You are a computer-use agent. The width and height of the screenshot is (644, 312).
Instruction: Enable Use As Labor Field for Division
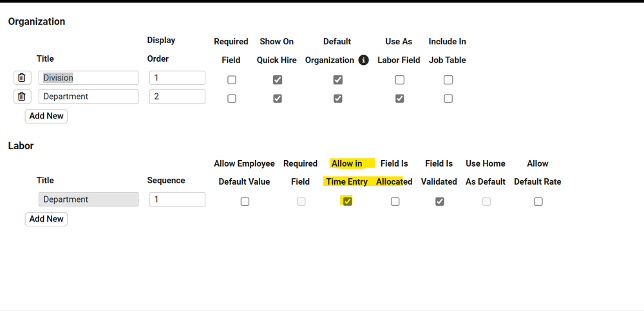coord(400,80)
